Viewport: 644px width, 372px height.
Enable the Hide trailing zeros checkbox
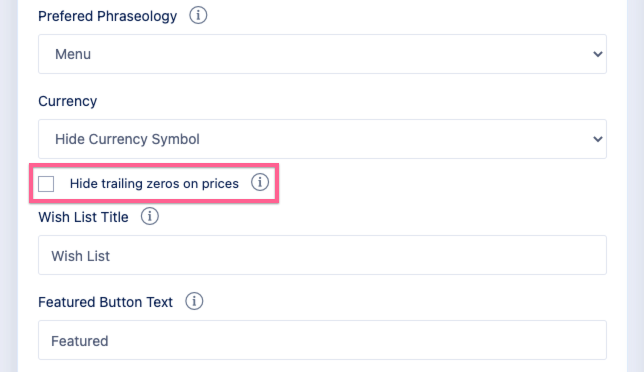[46, 184]
